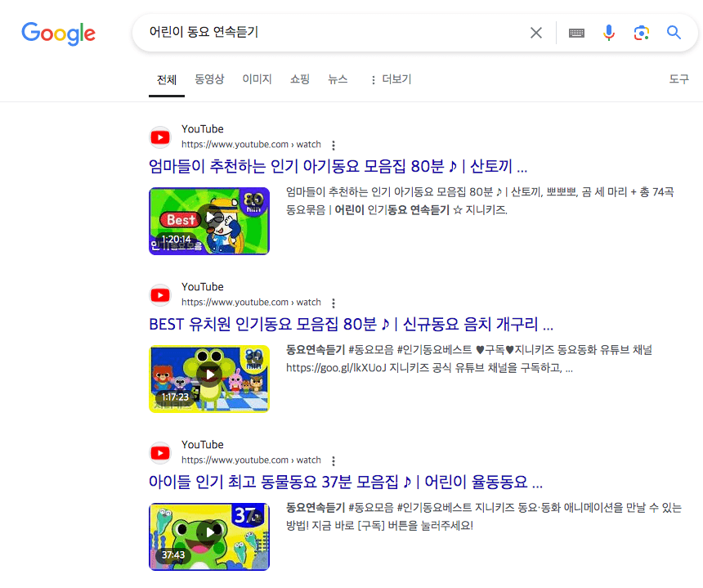Open options menu for 엄마들이 추천하는 result
The height and width of the screenshot is (588, 703).
click(334, 145)
